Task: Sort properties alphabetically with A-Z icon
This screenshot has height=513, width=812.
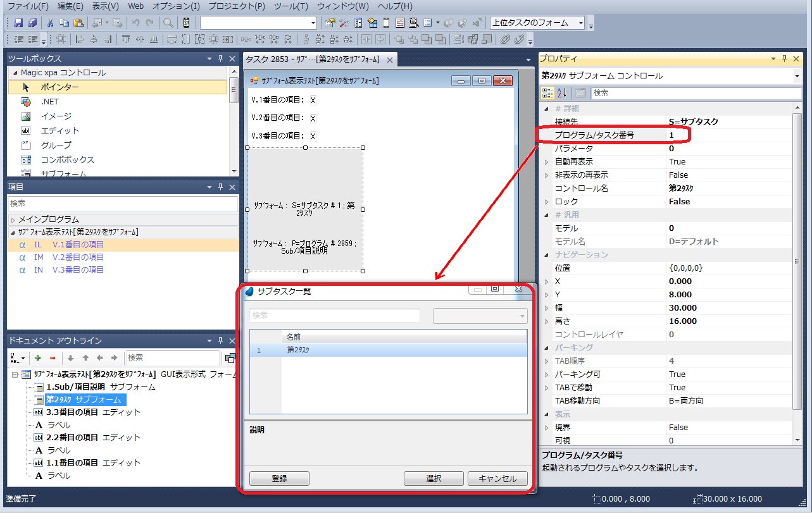Action: coord(561,93)
